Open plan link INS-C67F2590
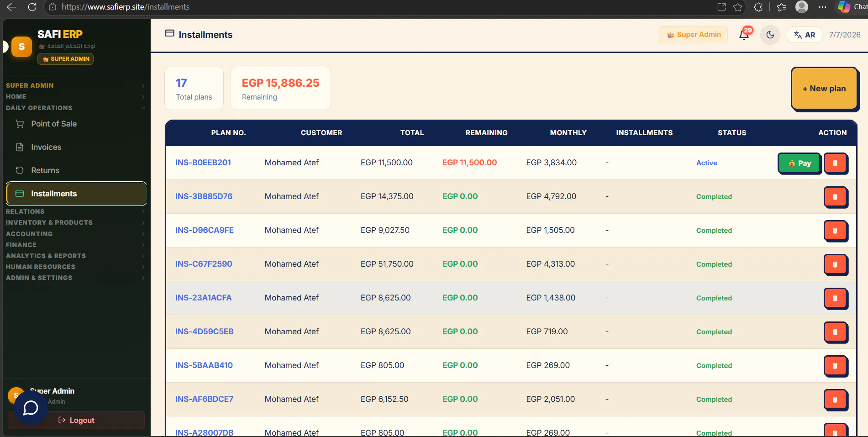 click(204, 264)
